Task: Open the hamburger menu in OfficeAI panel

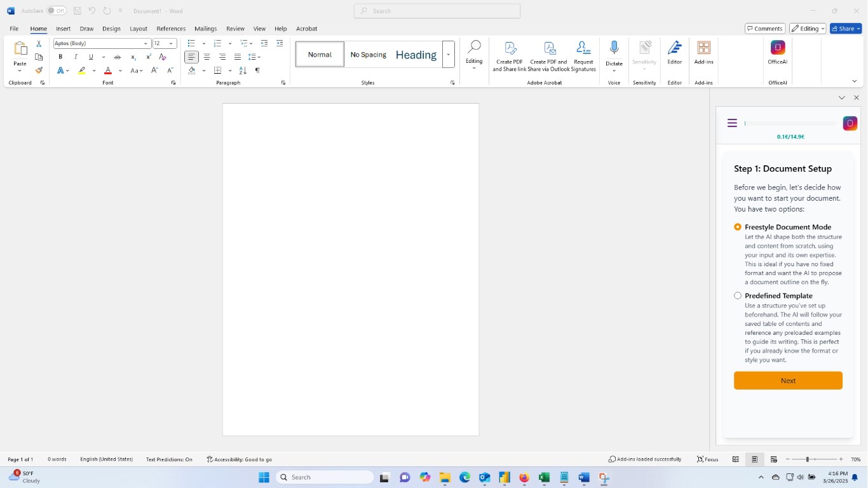Action: click(x=732, y=123)
